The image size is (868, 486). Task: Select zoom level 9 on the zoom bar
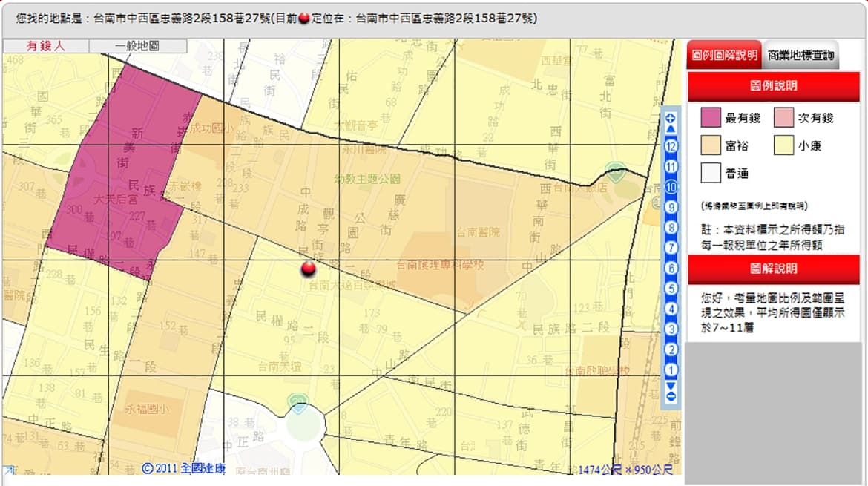click(x=671, y=207)
